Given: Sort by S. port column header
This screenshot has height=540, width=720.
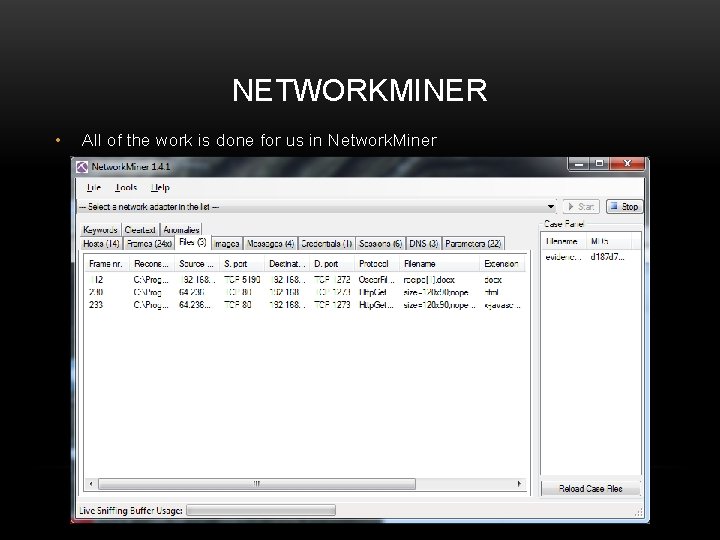Looking at the screenshot, I should coord(242,264).
